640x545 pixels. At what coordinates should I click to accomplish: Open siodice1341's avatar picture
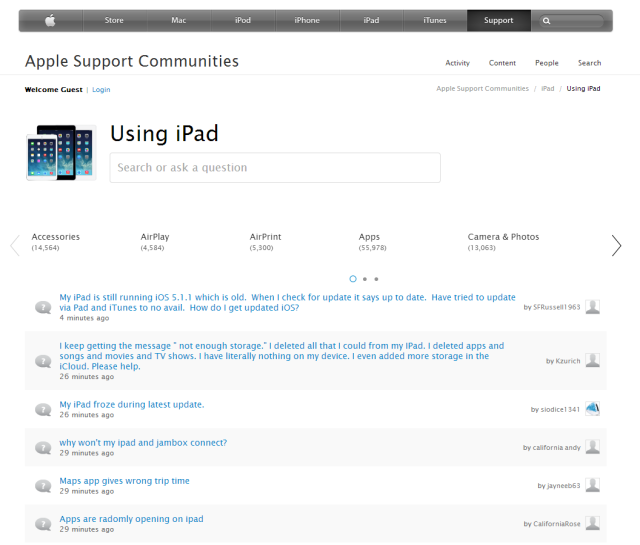[593, 409]
